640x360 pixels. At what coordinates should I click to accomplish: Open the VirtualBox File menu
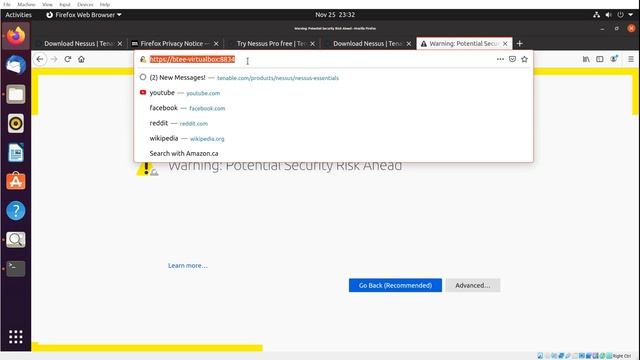(7, 4)
